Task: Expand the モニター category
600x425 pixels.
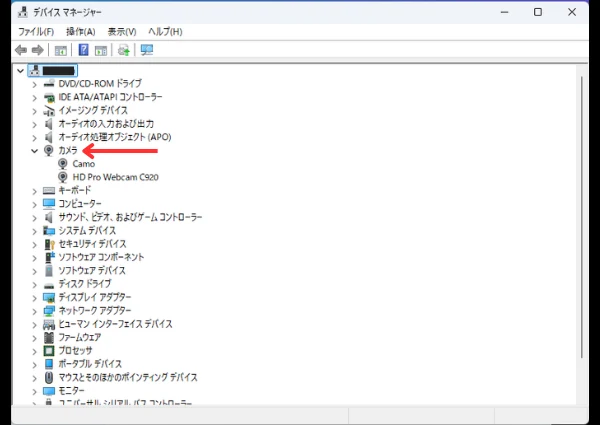Action: tap(34, 391)
